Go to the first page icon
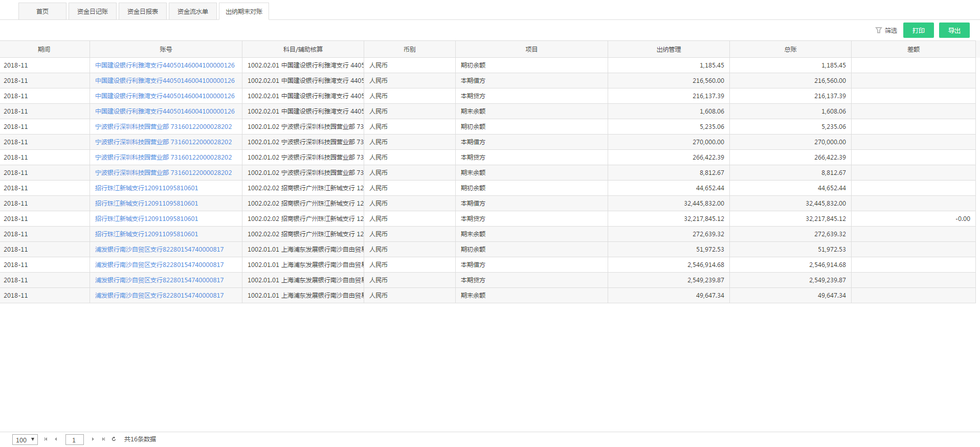This screenshot has height=447, width=980. click(x=46, y=439)
